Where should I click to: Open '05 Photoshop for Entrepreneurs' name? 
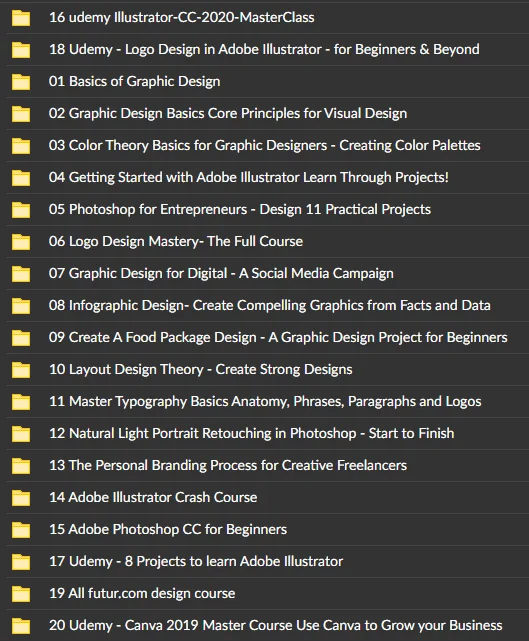pos(240,209)
